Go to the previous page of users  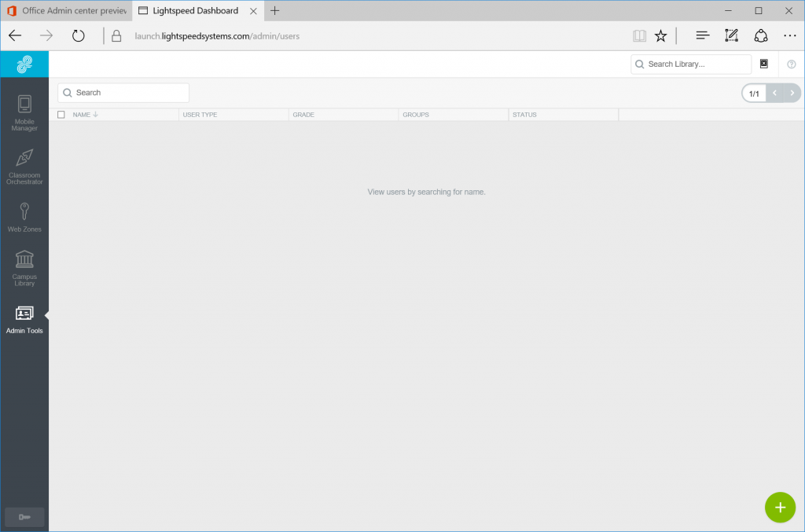click(x=774, y=93)
